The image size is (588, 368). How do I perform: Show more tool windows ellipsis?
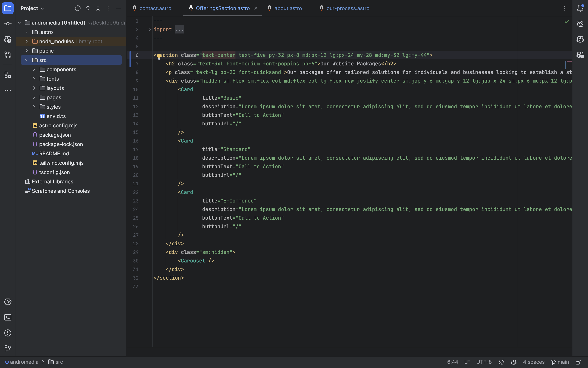8,90
